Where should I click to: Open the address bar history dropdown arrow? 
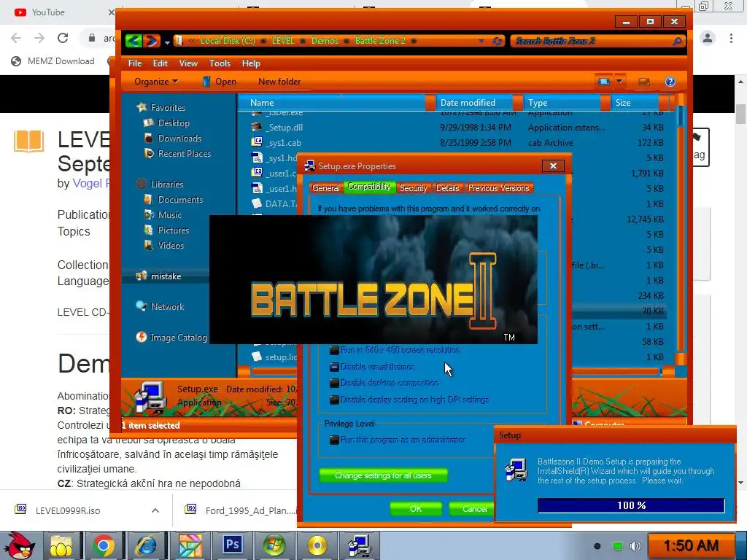point(481,41)
